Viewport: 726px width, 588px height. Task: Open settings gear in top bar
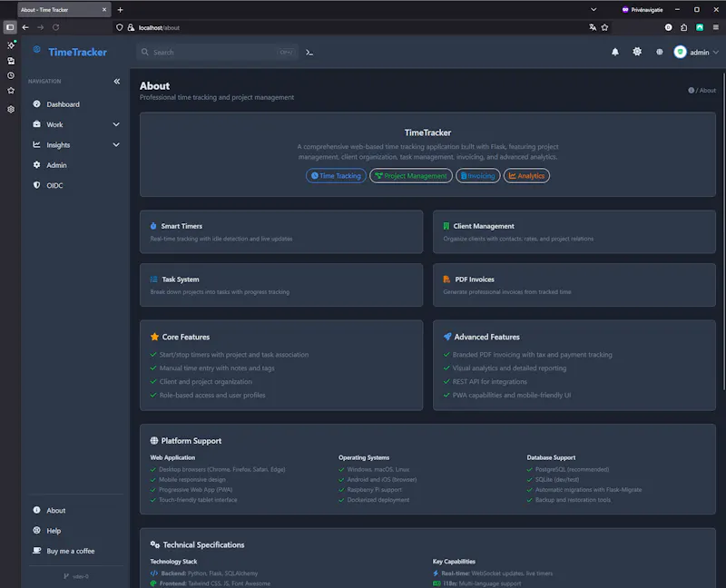click(637, 52)
